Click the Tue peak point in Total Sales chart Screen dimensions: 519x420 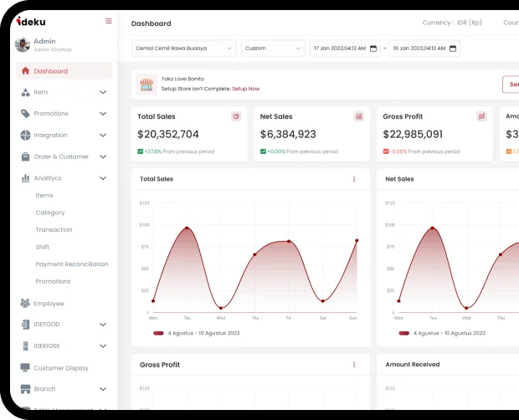(187, 228)
